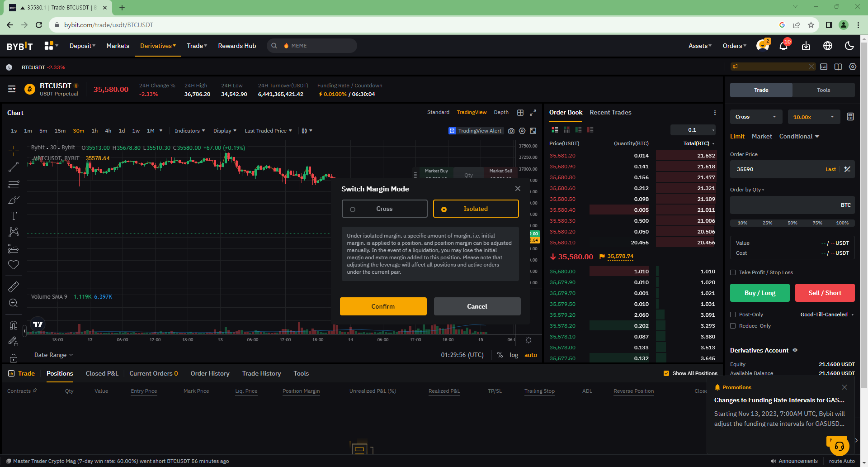
Task: Toggle dark mode moon icon
Action: pyautogui.click(x=849, y=46)
